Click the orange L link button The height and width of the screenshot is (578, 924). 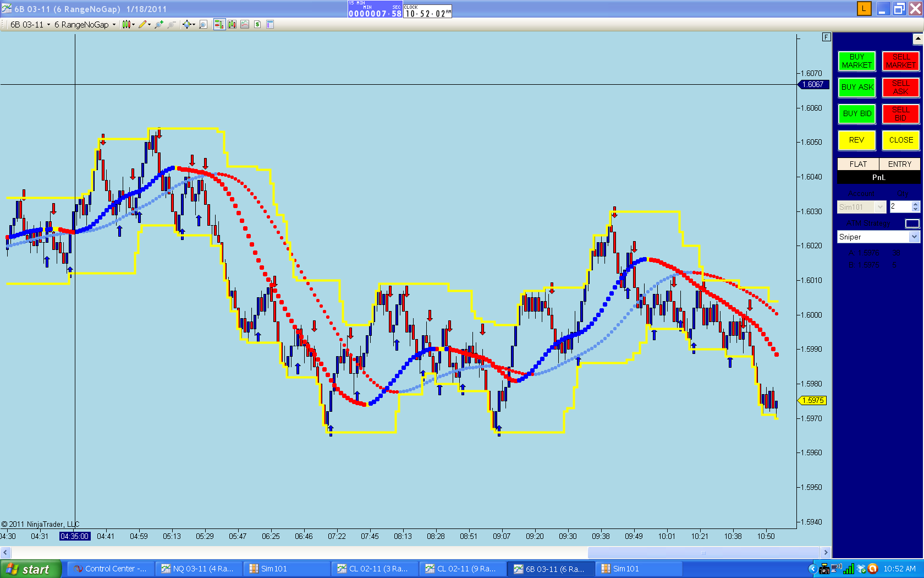pyautogui.click(x=864, y=8)
